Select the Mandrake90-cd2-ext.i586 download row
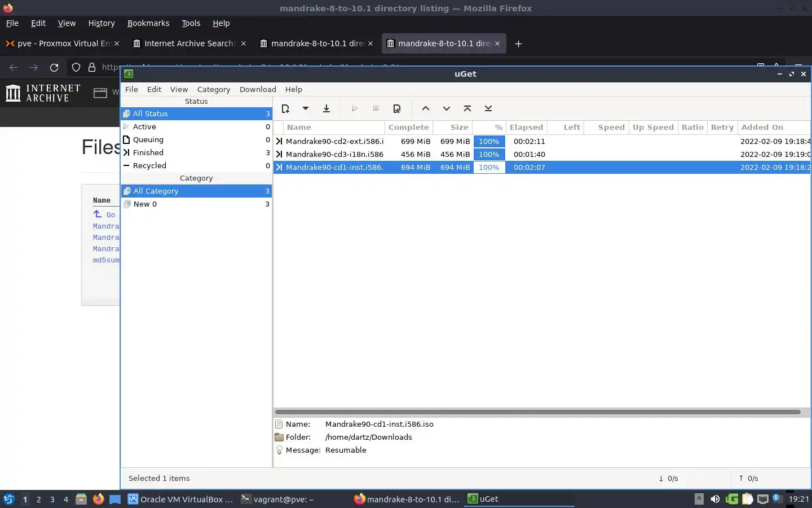 click(x=542, y=141)
